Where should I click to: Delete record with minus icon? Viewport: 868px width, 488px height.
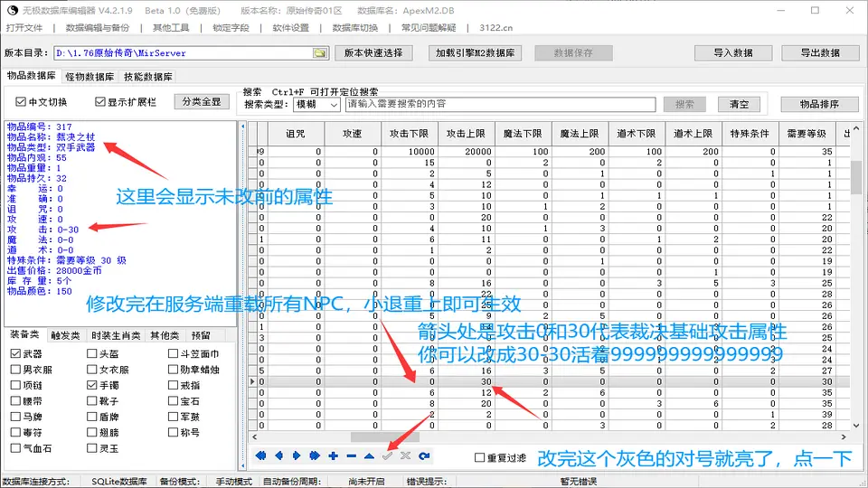pyautogui.click(x=351, y=455)
